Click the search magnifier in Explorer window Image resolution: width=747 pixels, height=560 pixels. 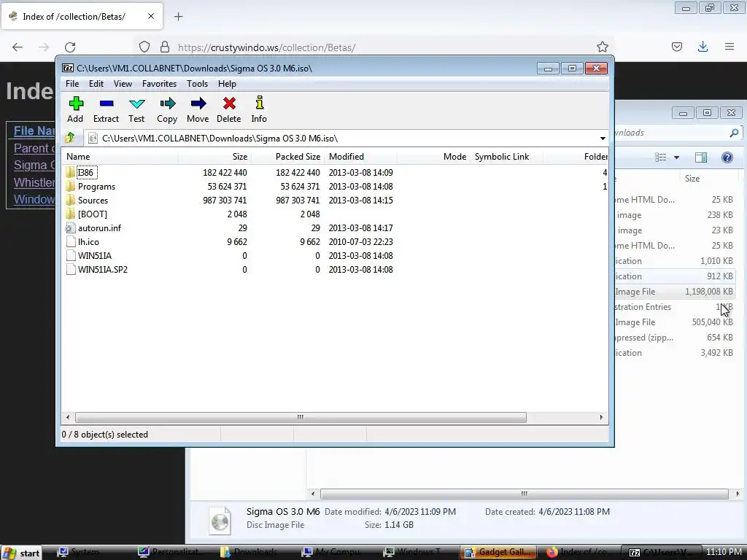pos(734,133)
